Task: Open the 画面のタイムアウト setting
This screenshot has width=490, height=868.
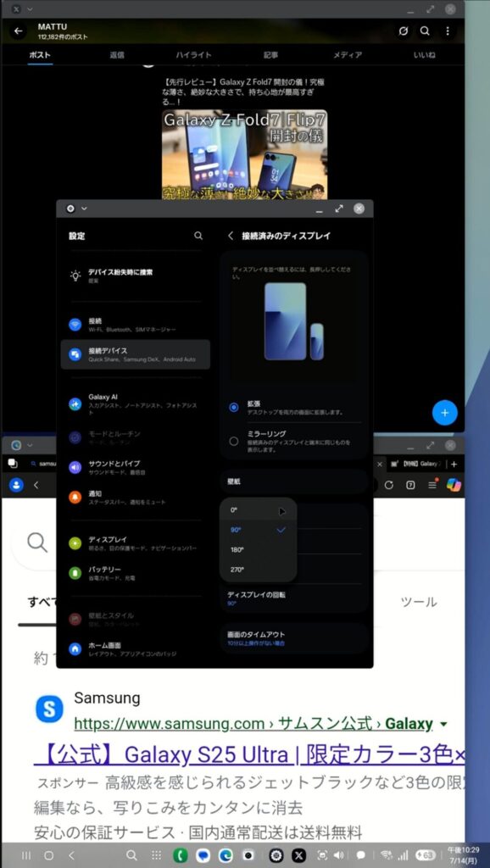Action: point(294,638)
